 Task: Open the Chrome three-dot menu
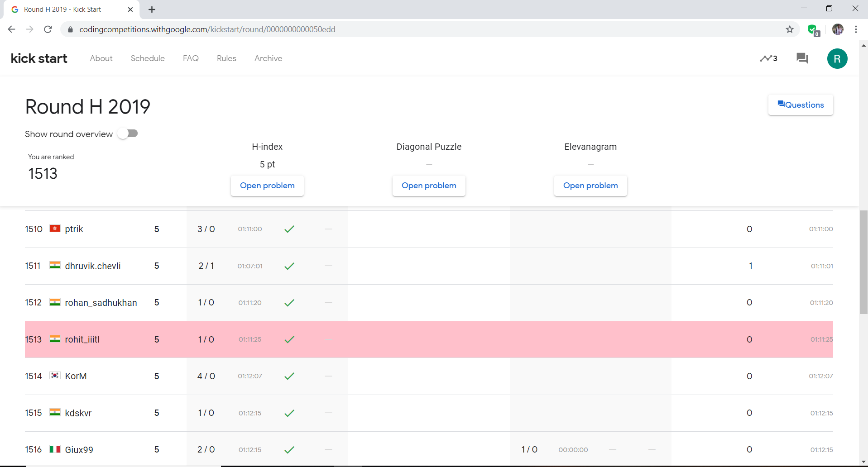pos(856,29)
